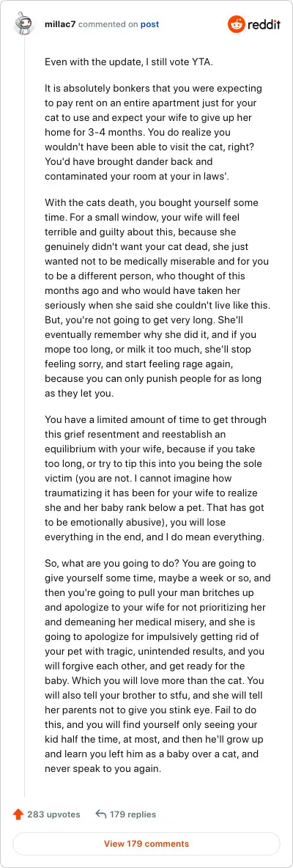Image resolution: width=293 pixels, height=868 pixels.
Task: Upvote the comment with the orange arrow
Action: point(18,814)
